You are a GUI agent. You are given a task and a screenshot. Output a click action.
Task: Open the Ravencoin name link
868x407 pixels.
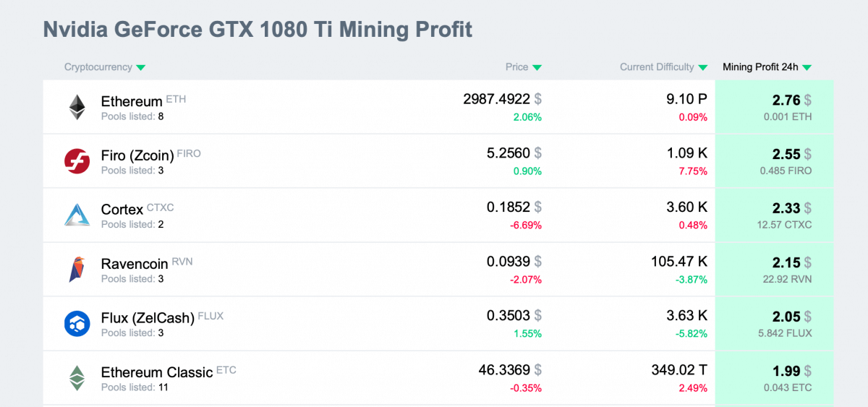point(135,264)
